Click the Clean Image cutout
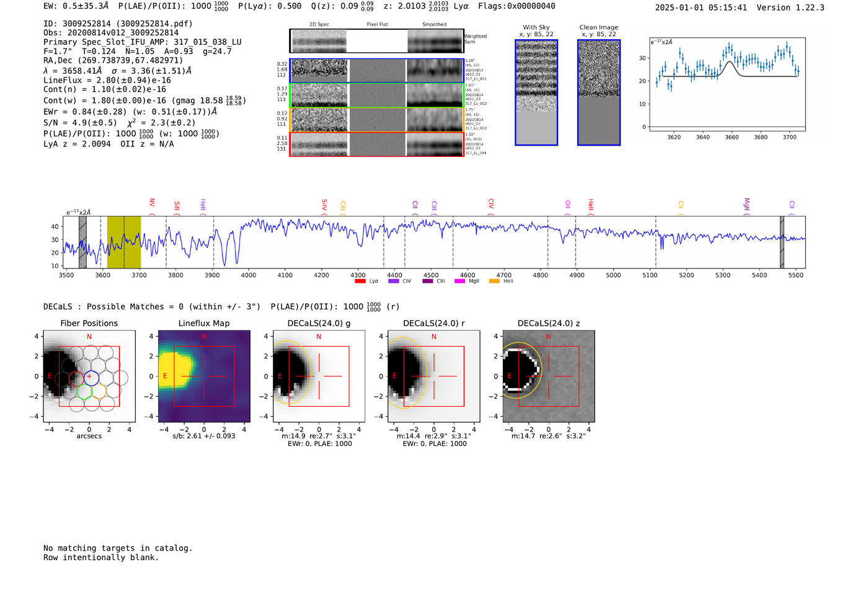Image resolution: width=868 pixels, height=591 pixels. pyautogui.click(x=599, y=92)
